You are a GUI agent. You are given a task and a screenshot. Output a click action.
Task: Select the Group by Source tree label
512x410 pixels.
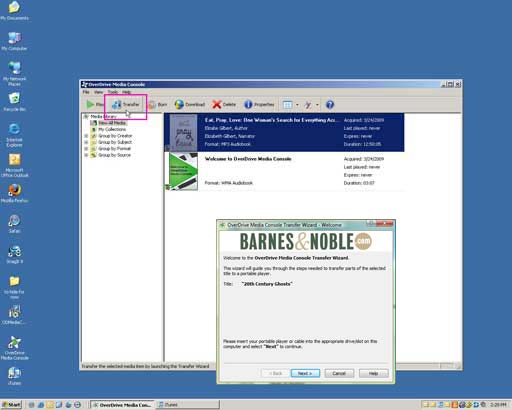[x=114, y=155]
